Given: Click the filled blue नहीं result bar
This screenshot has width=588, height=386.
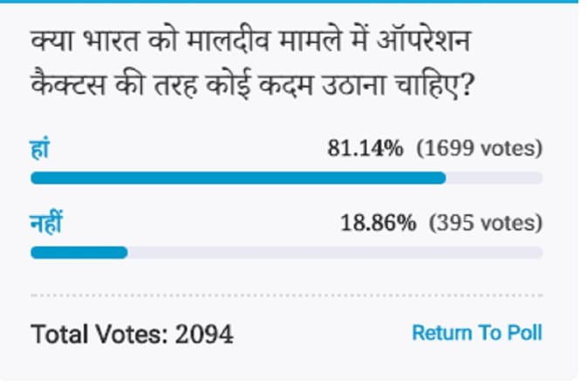Looking at the screenshot, I should pyautogui.click(x=79, y=254).
